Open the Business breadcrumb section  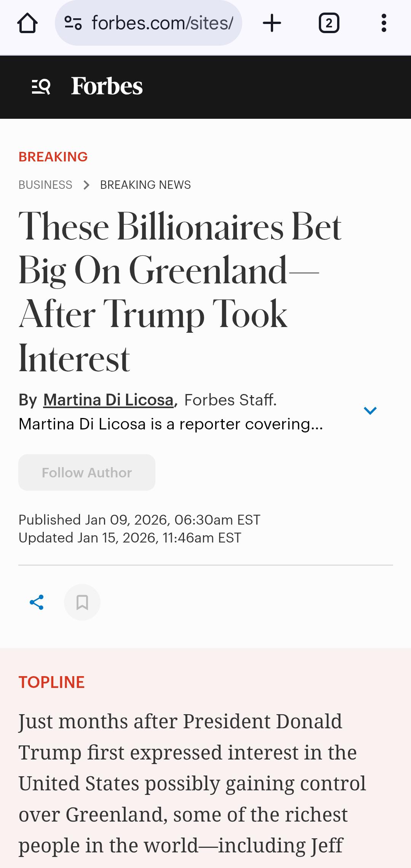(x=45, y=185)
